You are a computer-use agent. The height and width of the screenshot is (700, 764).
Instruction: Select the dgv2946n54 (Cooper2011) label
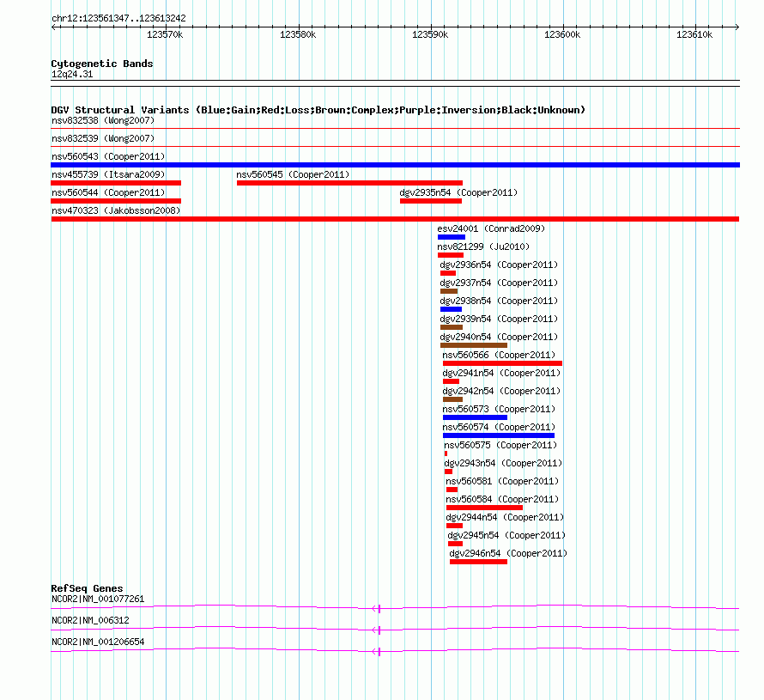point(508,553)
